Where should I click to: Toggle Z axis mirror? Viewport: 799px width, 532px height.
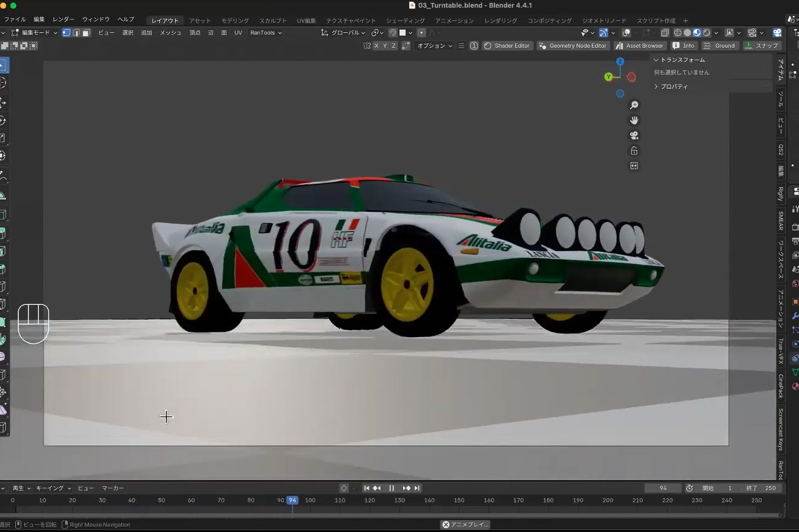pyautogui.click(x=394, y=46)
